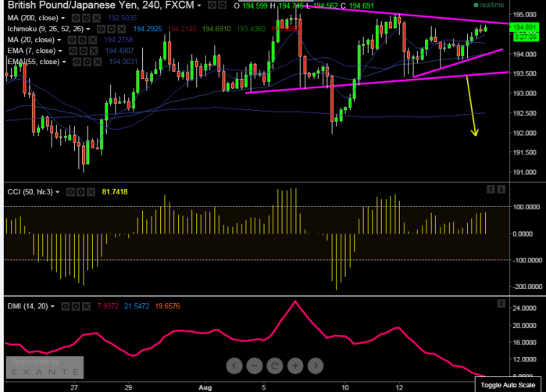546x392 pixels.
Task: Click the Sponsored by EXANTE banner
Action: (45, 367)
